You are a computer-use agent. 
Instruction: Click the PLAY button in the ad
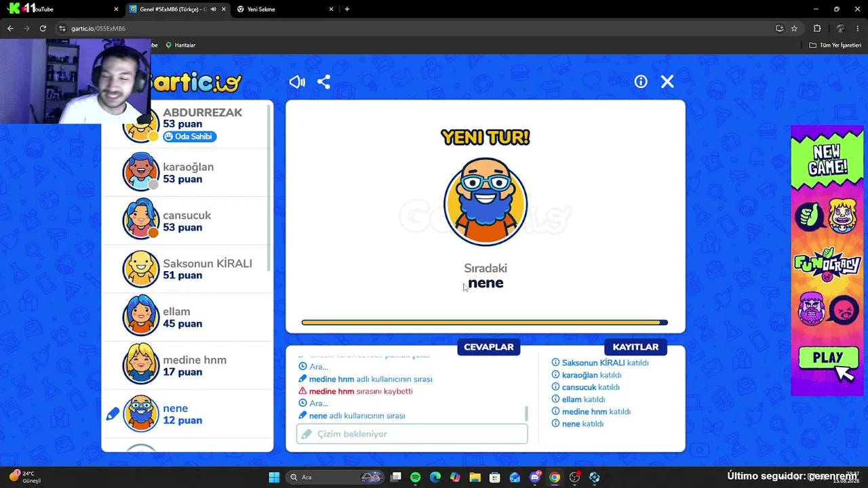tap(827, 359)
